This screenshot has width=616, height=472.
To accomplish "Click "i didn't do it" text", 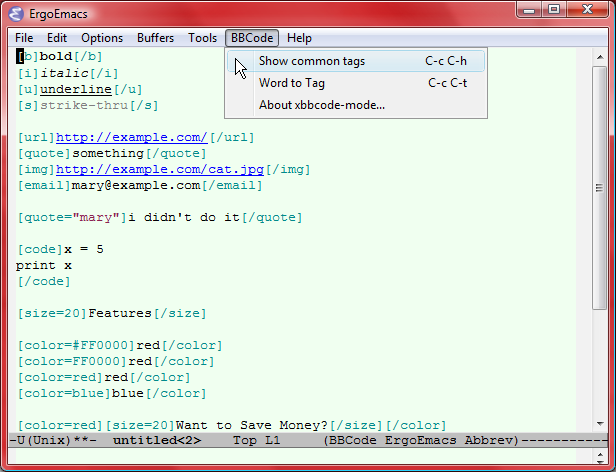I will 184,217.
